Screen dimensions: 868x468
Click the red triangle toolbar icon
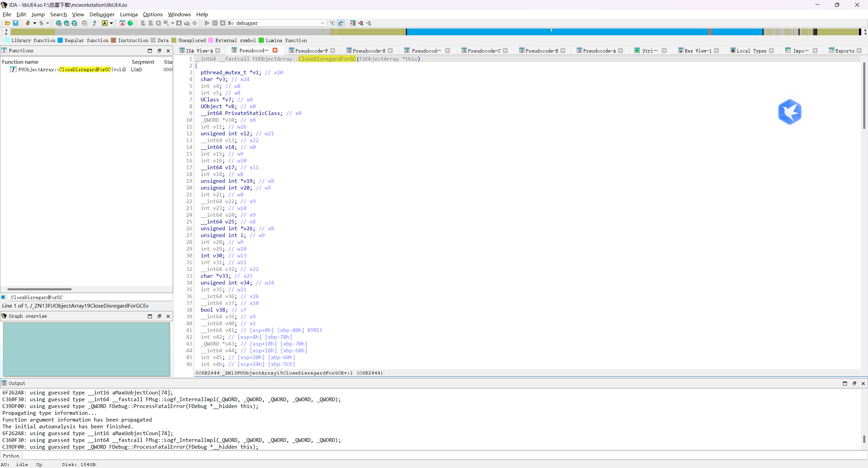tap(122, 23)
